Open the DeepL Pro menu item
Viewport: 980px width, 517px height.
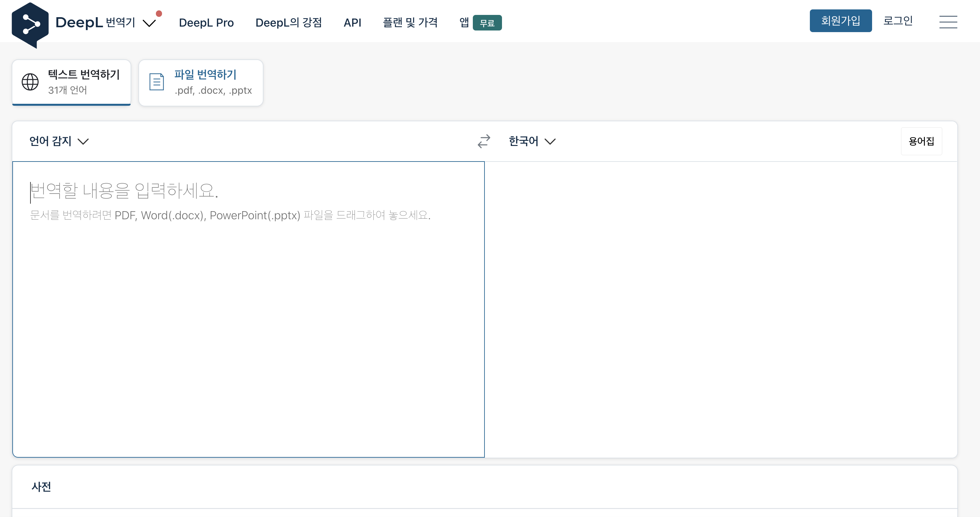(x=206, y=23)
